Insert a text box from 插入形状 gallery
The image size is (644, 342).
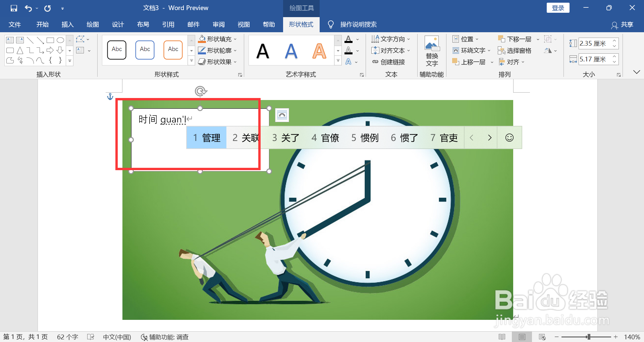pos(9,40)
